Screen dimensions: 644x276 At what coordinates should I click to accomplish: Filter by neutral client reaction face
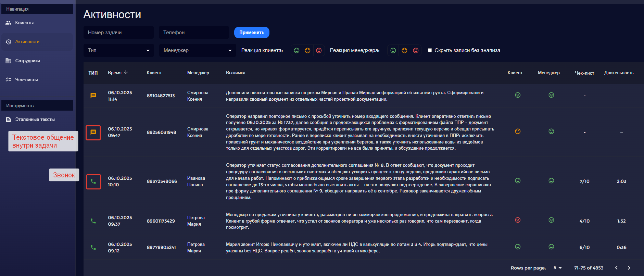[x=307, y=51]
